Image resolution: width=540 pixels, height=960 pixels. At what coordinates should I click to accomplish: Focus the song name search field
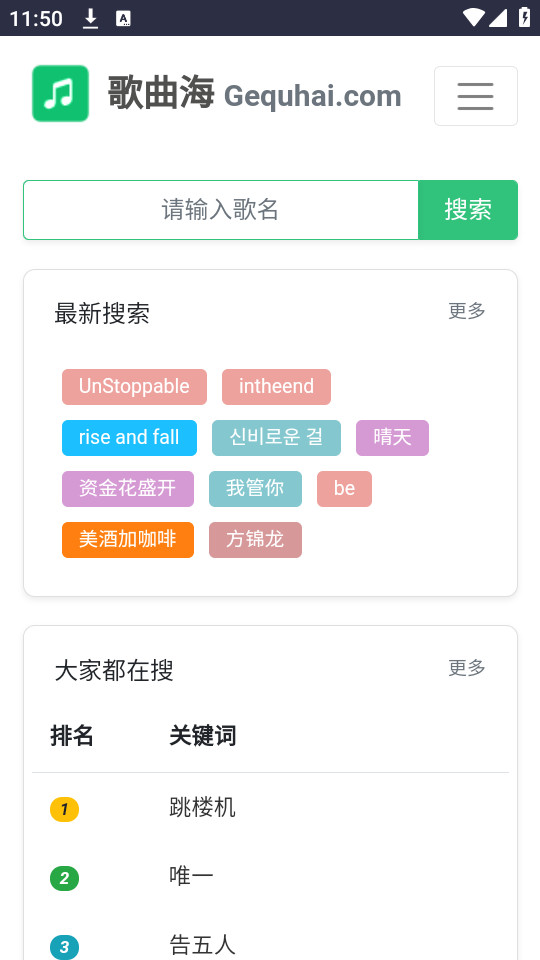[x=221, y=210]
